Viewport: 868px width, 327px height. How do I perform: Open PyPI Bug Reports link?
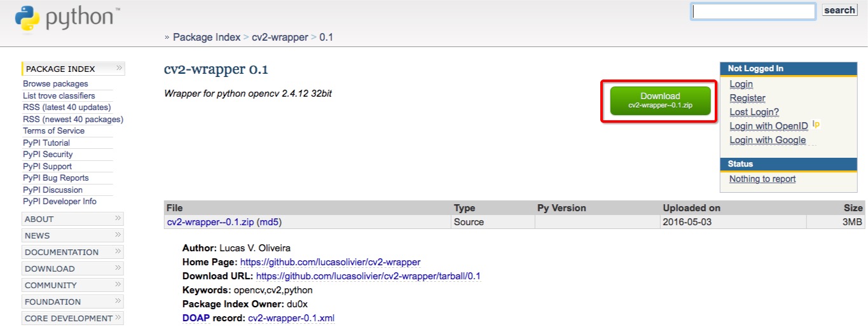(x=56, y=178)
